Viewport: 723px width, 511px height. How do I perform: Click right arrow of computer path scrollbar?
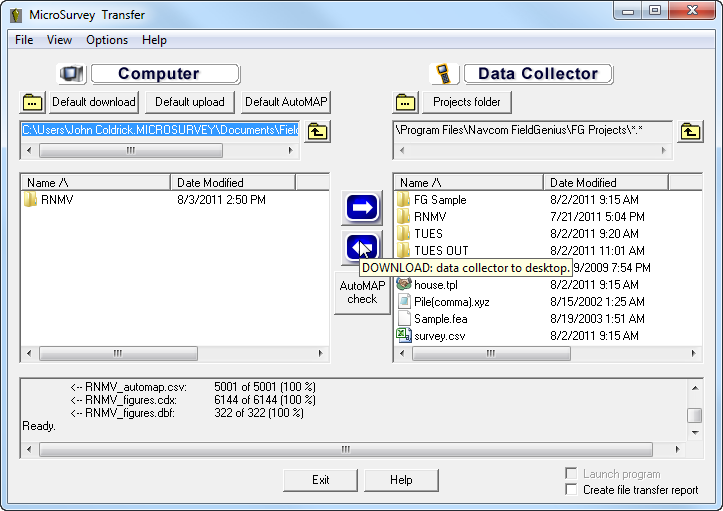(x=290, y=150)
